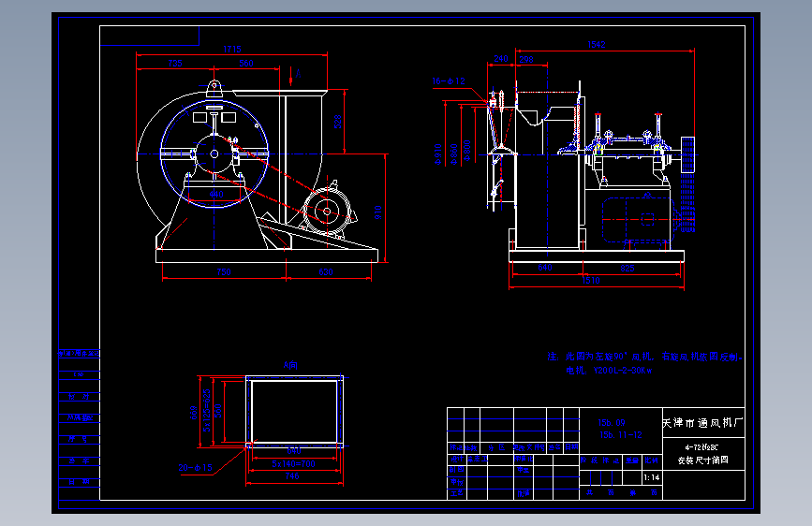The image size is (812, 526).
Task: Select the 669 flange height dimension
Action: pyautogui.click(x=194, y=412)
